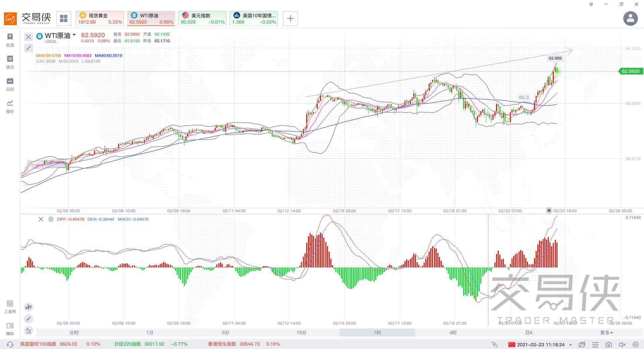Switch to the WTI原油 tab
Screen dimensions: 644x349
[151, 18]
